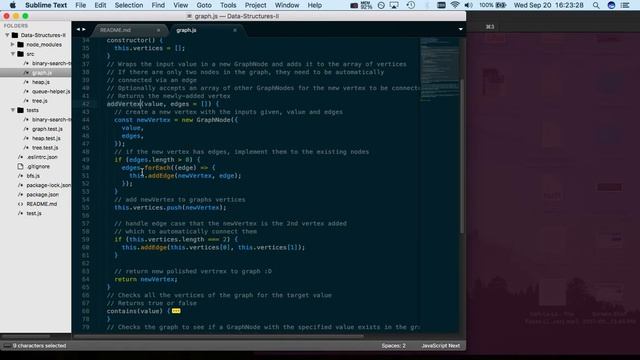Toggle side bar from status bar icon

[x=7, y=346]
